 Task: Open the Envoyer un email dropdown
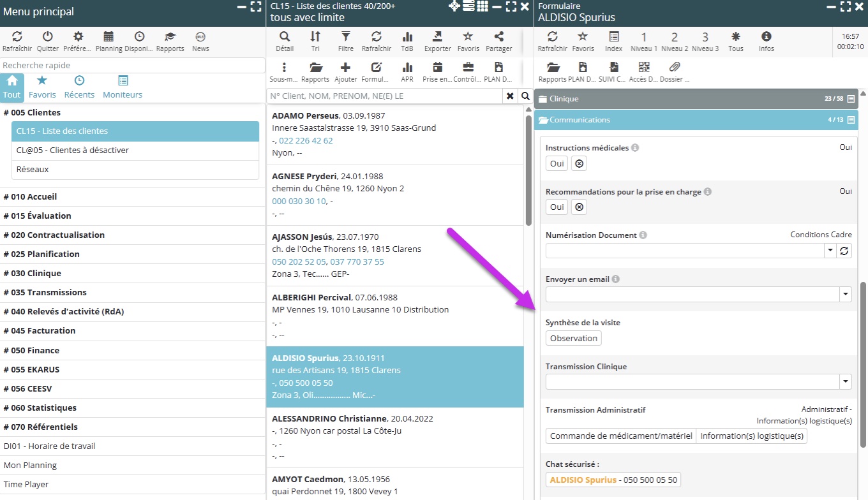click(846, 294)
